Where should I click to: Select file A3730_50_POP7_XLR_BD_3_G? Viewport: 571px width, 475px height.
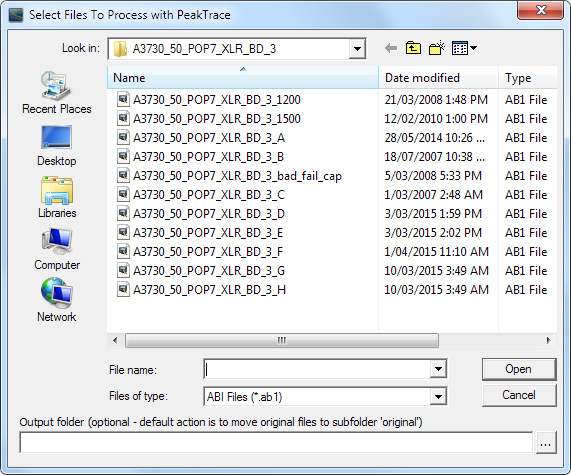click(x=209, y=270)
